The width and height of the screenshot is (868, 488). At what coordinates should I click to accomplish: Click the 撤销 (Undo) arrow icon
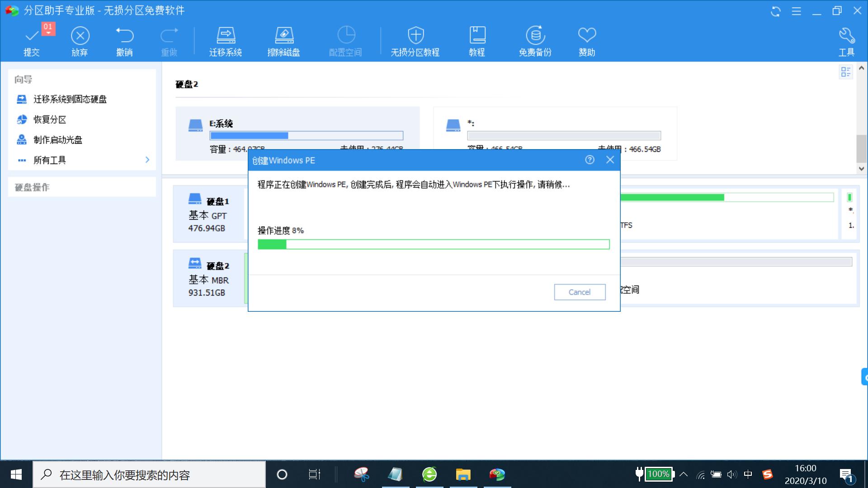124,40
